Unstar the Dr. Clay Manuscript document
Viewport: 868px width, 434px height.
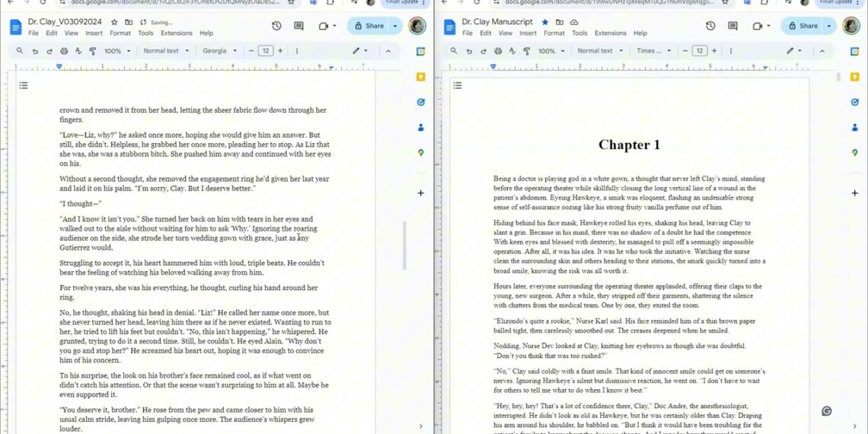pos(544,22)
